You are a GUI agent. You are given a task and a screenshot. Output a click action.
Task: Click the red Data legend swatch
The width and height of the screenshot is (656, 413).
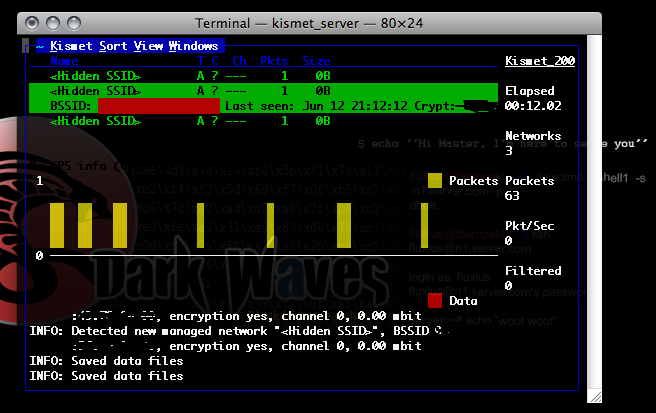click(435, 300)
